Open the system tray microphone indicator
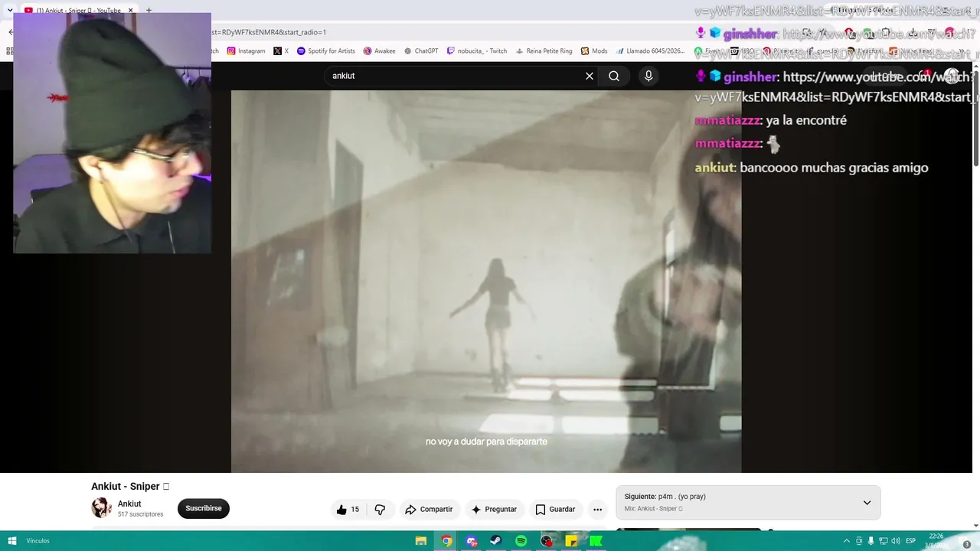 click(871, 541)
